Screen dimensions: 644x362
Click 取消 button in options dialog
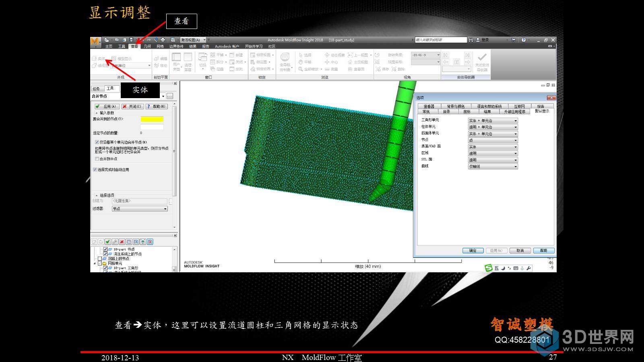(520, 251)
